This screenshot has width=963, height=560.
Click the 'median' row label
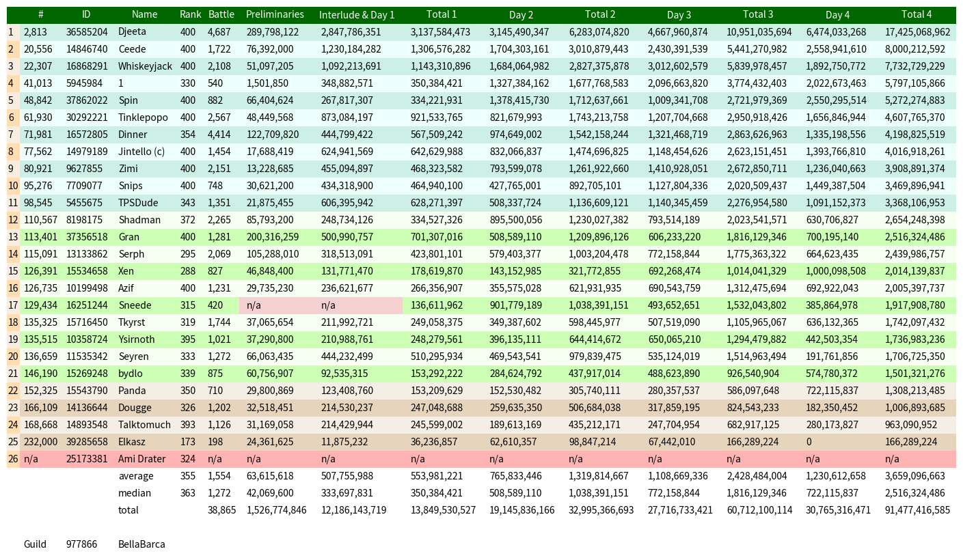coord(135,493)
